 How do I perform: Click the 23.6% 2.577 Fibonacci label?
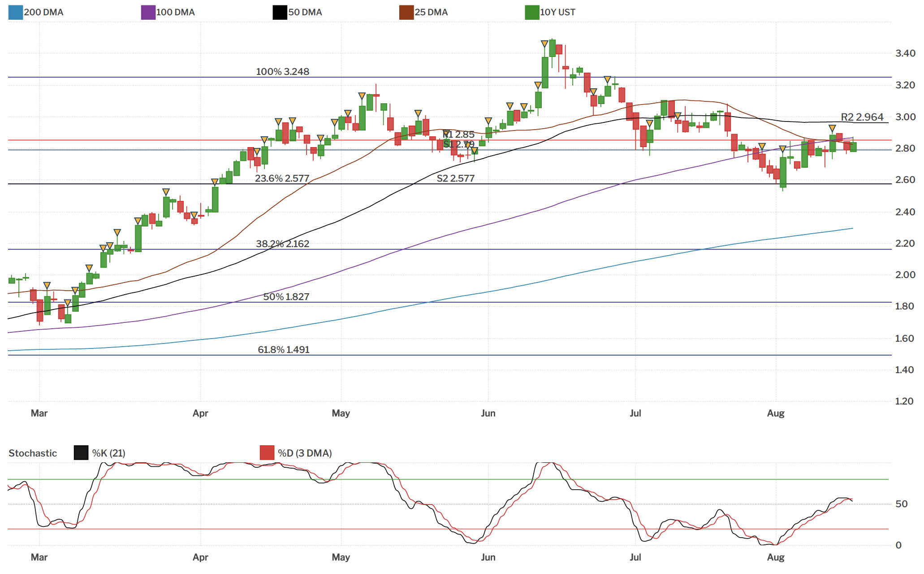coord(282,178)
